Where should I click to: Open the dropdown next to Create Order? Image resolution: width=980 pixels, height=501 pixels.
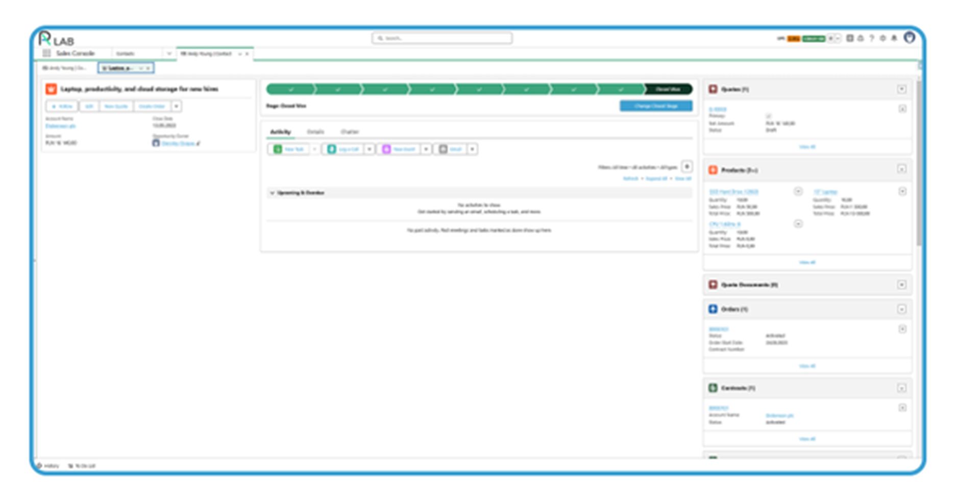click(x=176, y=106)
